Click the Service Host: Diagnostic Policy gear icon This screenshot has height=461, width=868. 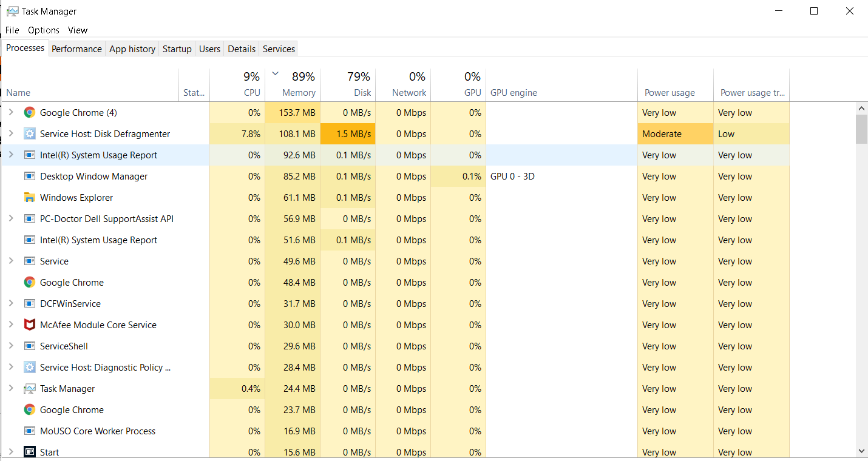click(29, 367)
